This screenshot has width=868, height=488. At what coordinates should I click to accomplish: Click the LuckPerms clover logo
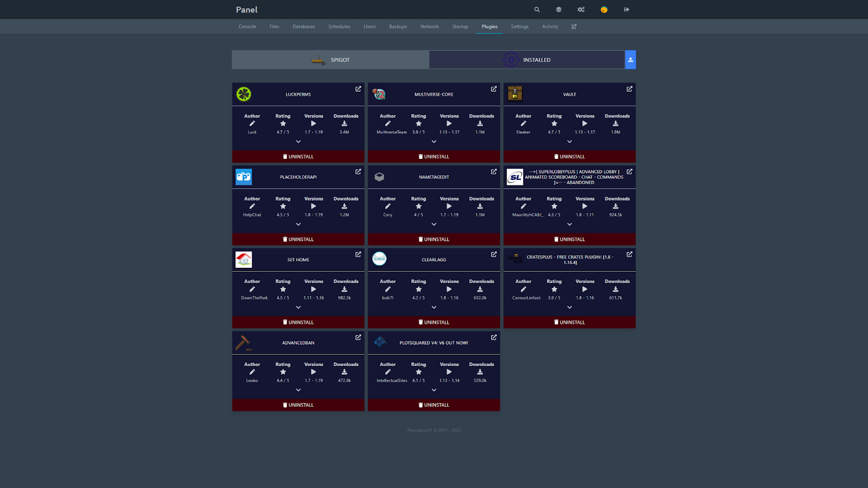tap(244, 94)
